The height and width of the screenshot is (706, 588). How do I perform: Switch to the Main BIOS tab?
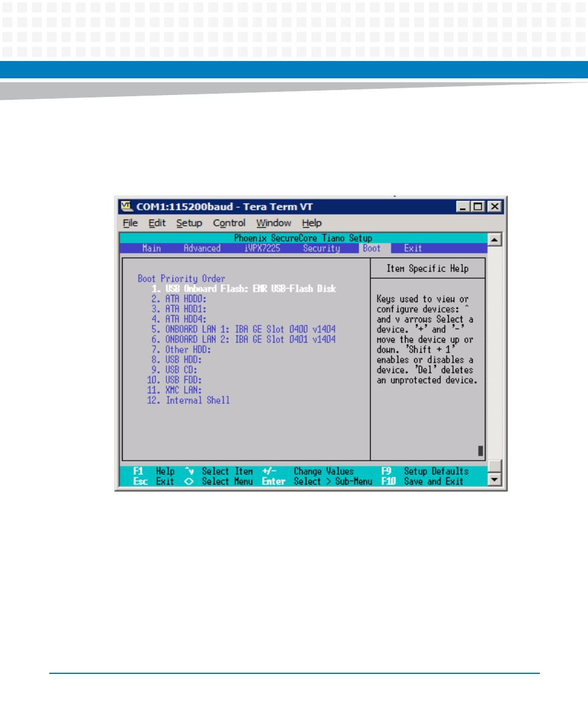point(151,248)
